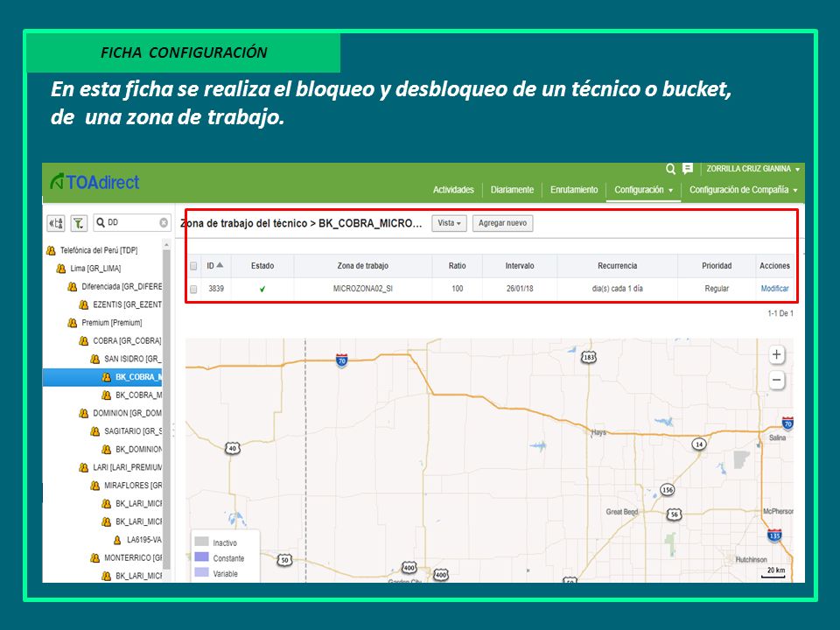
Task: Click the TOAdirect logo
Action: pyautogui.click(x=94, y=182)
